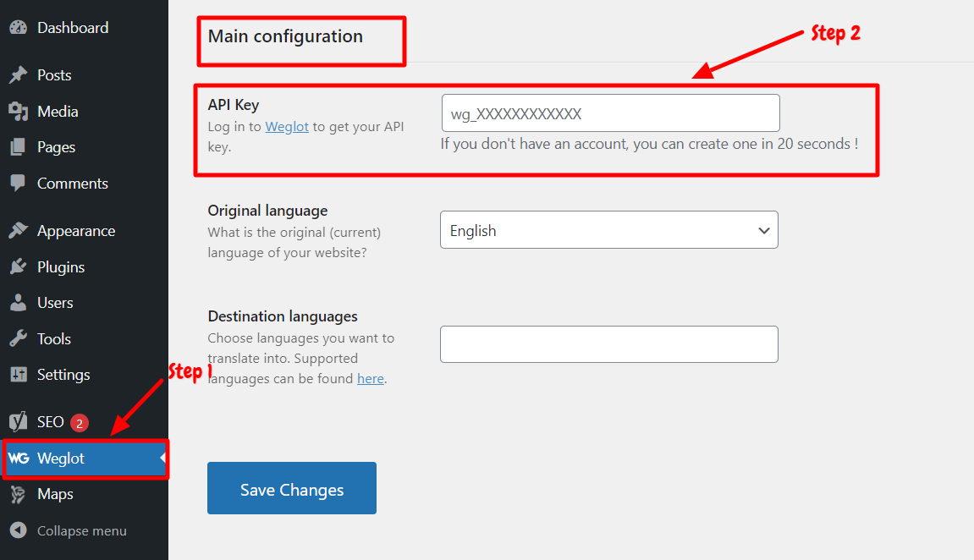Screen dimensions: 974x560
Task: Click the English dropdown chevron arrow
Action: [x=764, y=231]
